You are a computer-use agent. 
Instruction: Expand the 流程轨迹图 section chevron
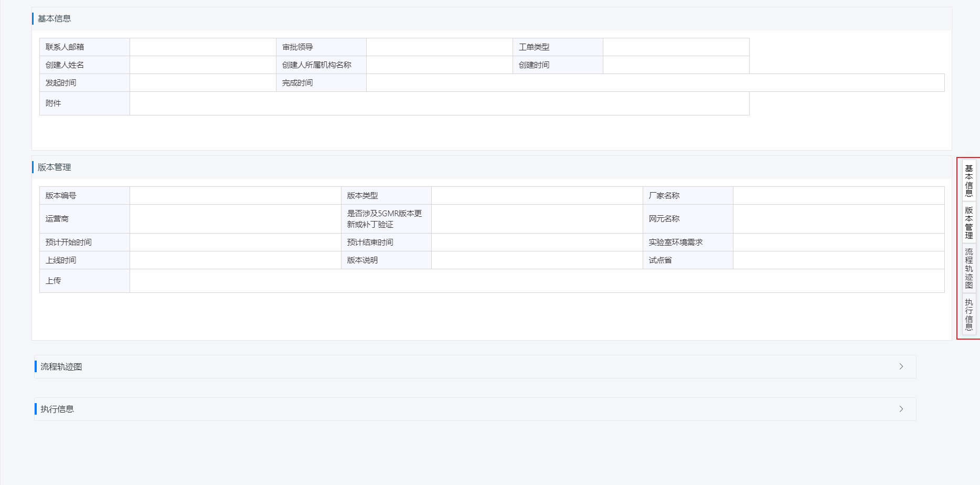click(x=901, y=366)
